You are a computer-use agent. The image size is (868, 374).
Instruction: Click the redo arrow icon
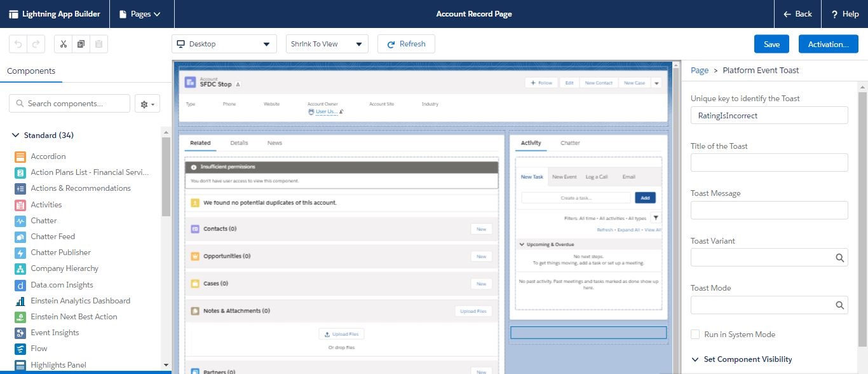click(36, 44)
